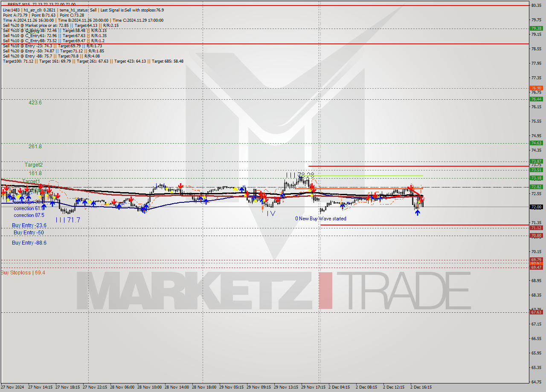Viewport: 546px width, 392px height.
Task: Click the red 70.80 price tag
Action: pyautogui.click(x=536, y=236)
